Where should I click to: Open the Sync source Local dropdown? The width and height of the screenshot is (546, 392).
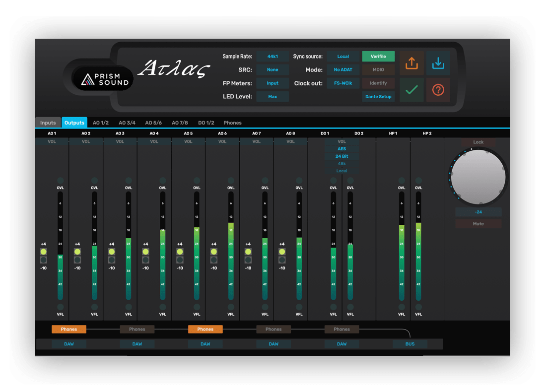pyautogui.click(x=343, y=57)
